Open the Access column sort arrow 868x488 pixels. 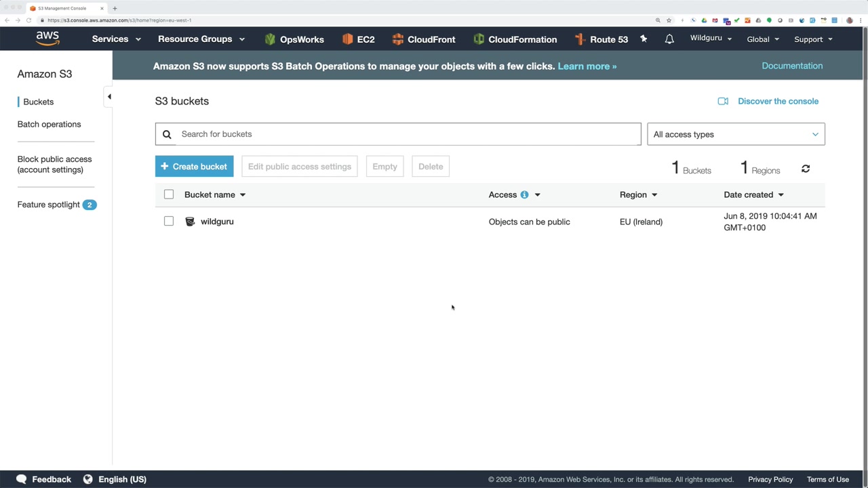click(537, 195)
